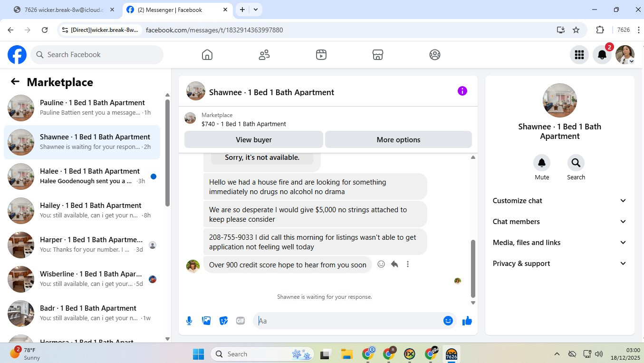
Task: Open Badr's apartment conversation
Action: pos(82,314)
